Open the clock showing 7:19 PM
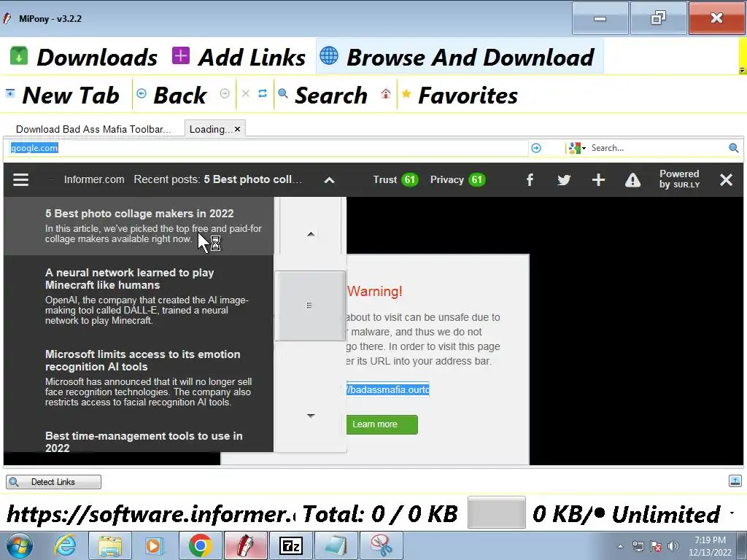 710,546
